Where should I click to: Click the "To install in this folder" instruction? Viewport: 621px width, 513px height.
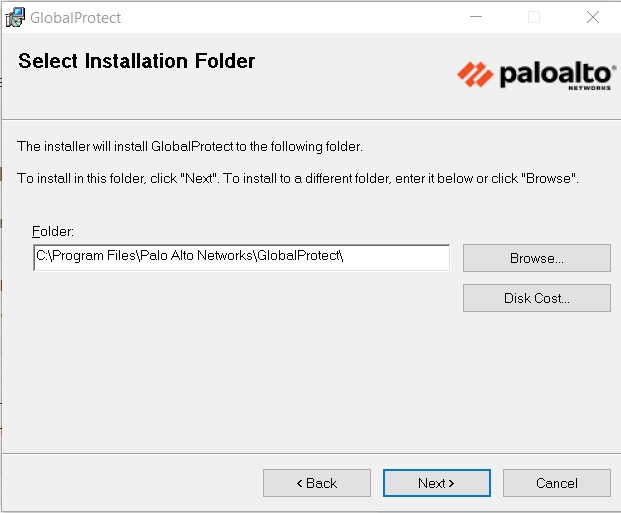click(x=298, y=178)
